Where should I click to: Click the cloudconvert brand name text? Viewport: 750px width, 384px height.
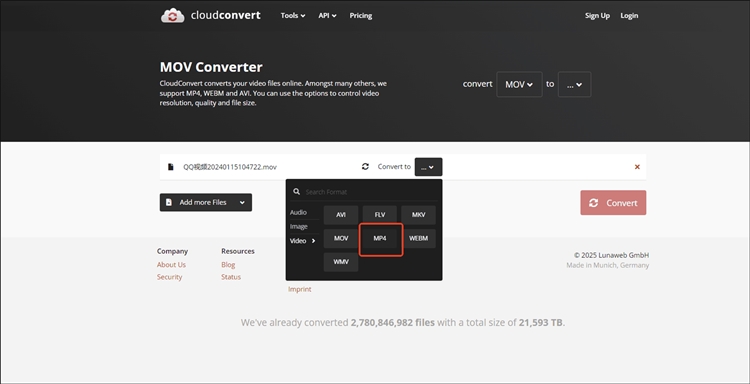[x=226, y=15]
